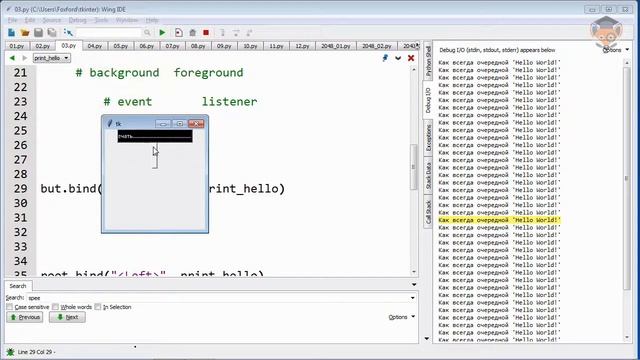Click the Save all files icon
Screen dimensions: 640x360
tap(52, 33)
